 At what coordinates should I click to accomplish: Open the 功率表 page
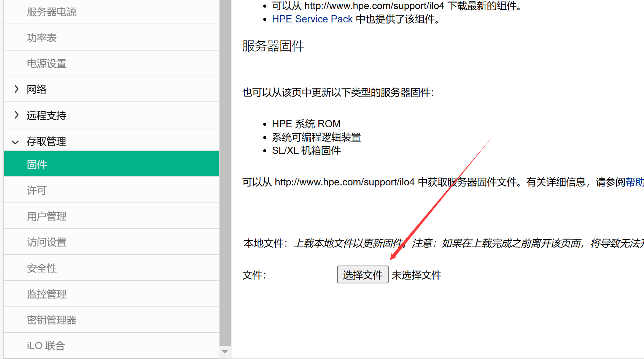click(x=42, y=38)
